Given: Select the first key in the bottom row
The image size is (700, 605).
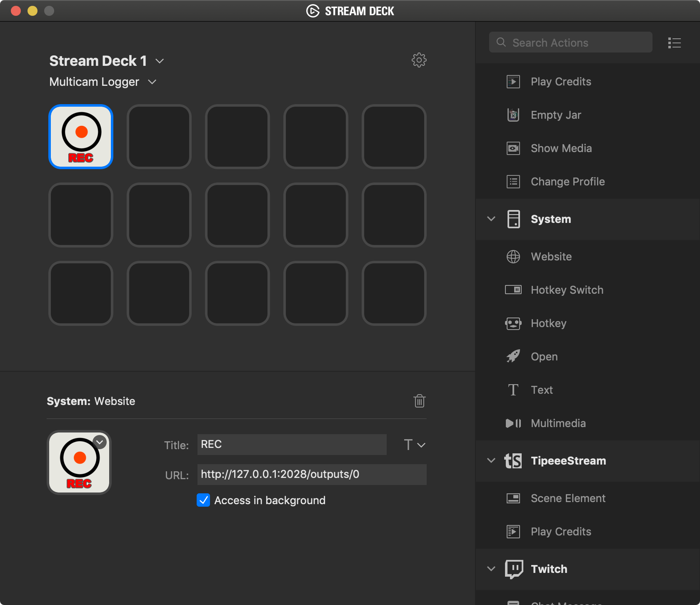Looking at the screenshot, I should pyautogui.click(x=81, y=293).
